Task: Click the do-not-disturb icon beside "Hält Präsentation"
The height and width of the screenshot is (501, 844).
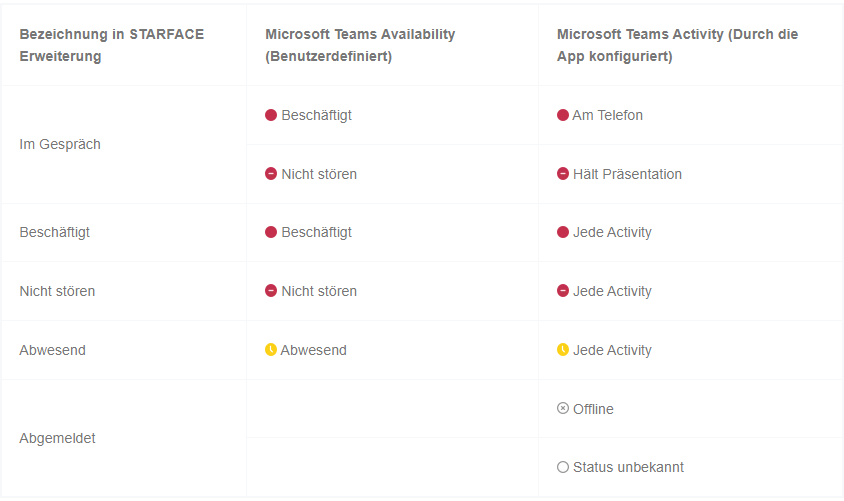Action: (563, 174)
